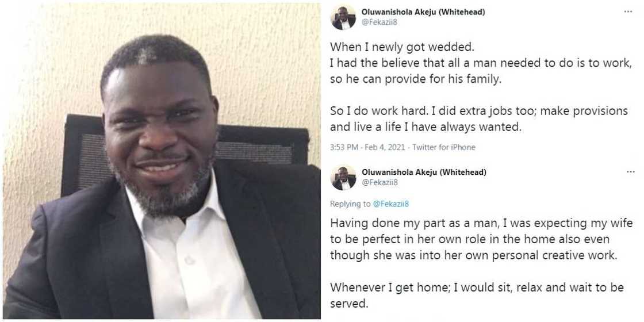This screenshot has height=322, width=644.
Task: Click the reply tweet's profile avatar
Action: [343, 177]
